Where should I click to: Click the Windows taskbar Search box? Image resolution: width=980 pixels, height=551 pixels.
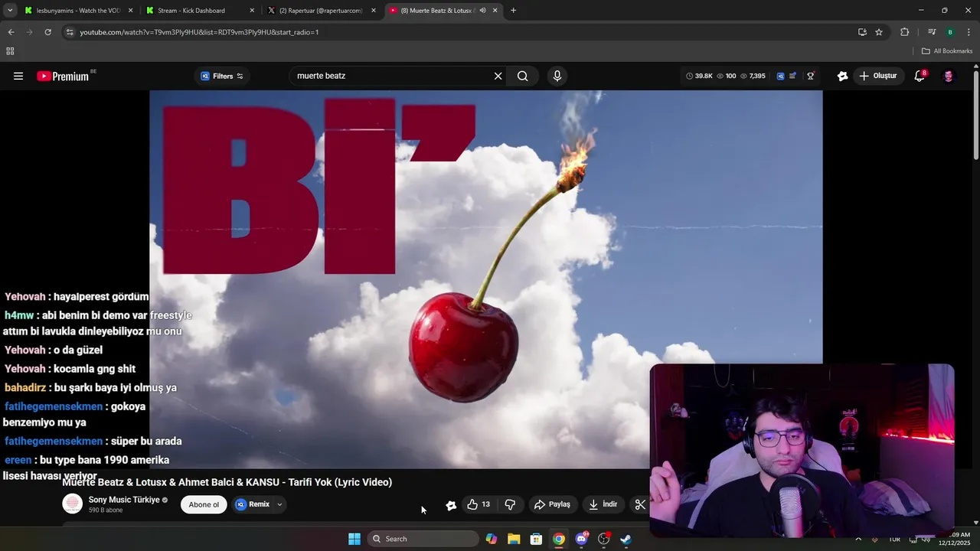click(x=423, y=539)
